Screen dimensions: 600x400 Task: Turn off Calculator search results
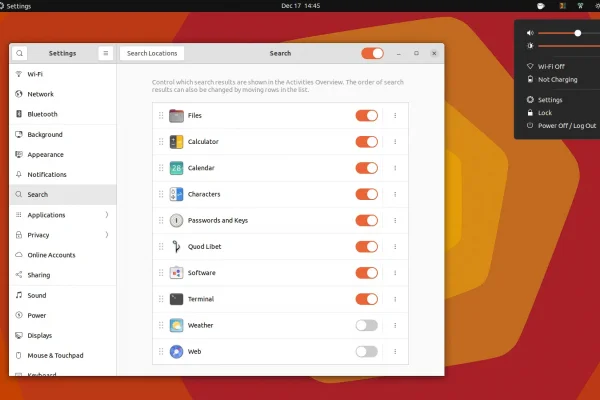tap(367, 142)
